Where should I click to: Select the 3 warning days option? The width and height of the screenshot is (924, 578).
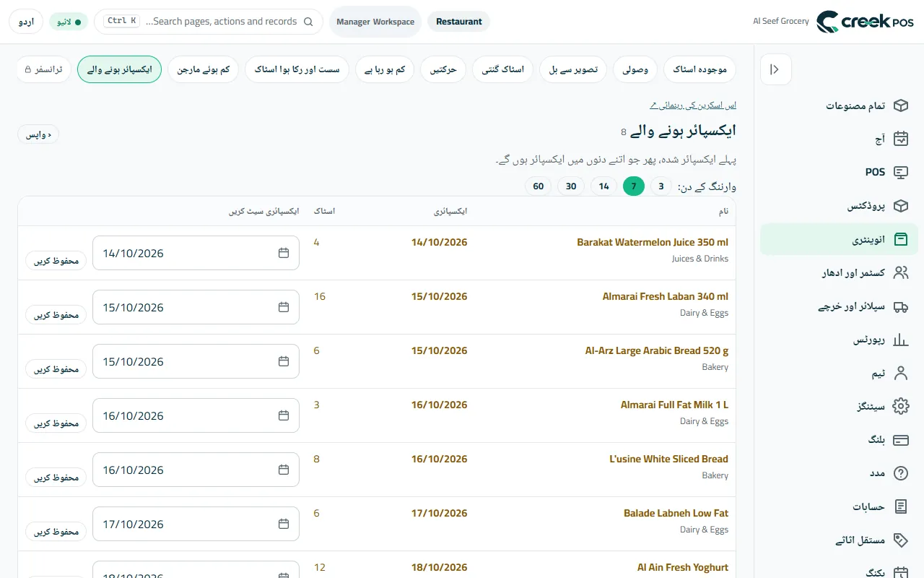coord(661,186)
